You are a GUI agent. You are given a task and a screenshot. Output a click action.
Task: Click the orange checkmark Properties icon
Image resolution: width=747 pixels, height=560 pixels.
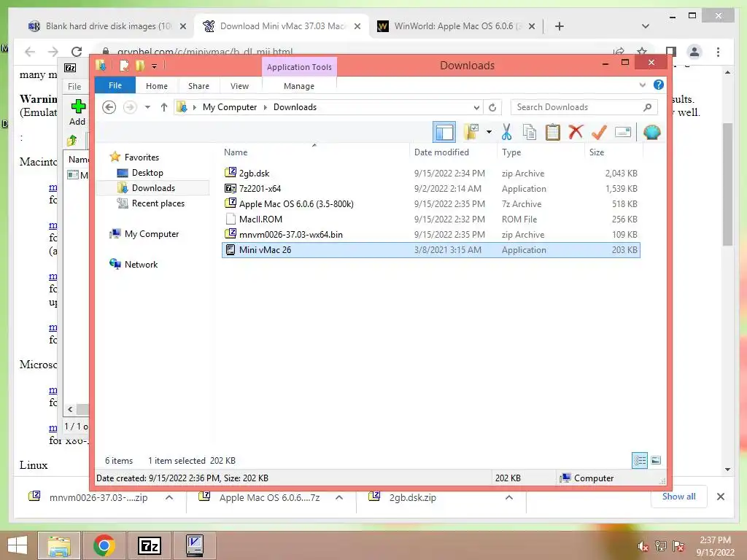point(599,132)
